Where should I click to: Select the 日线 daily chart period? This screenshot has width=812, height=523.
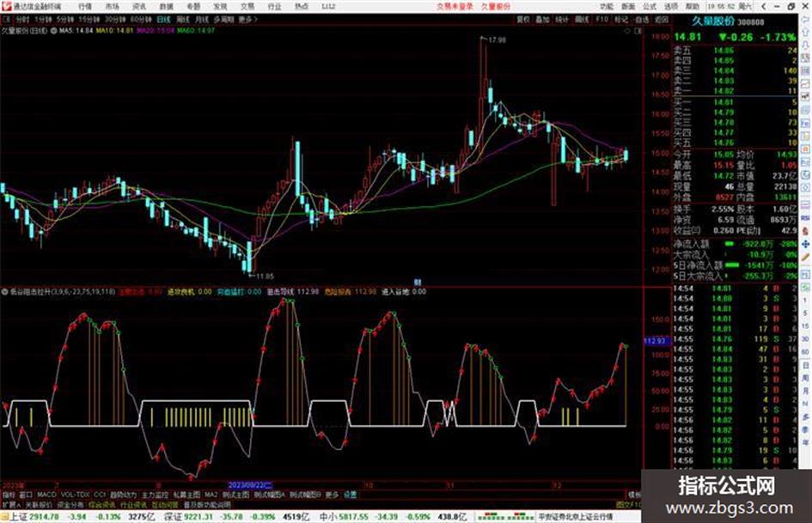163,19
